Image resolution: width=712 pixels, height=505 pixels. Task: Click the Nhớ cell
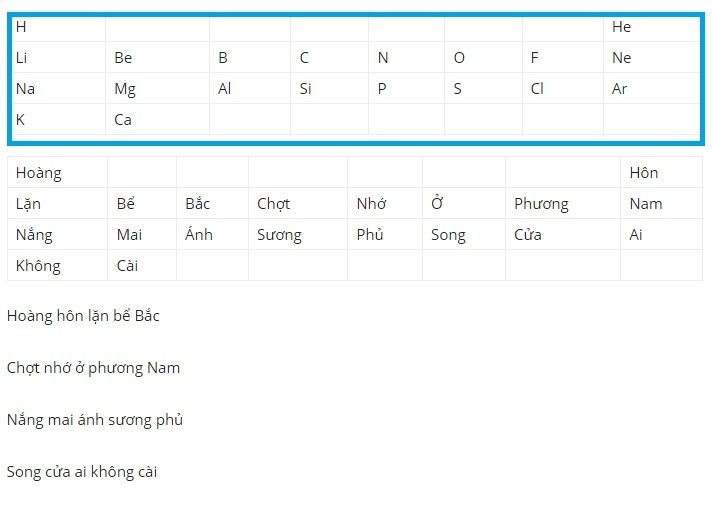click(385, 203)
